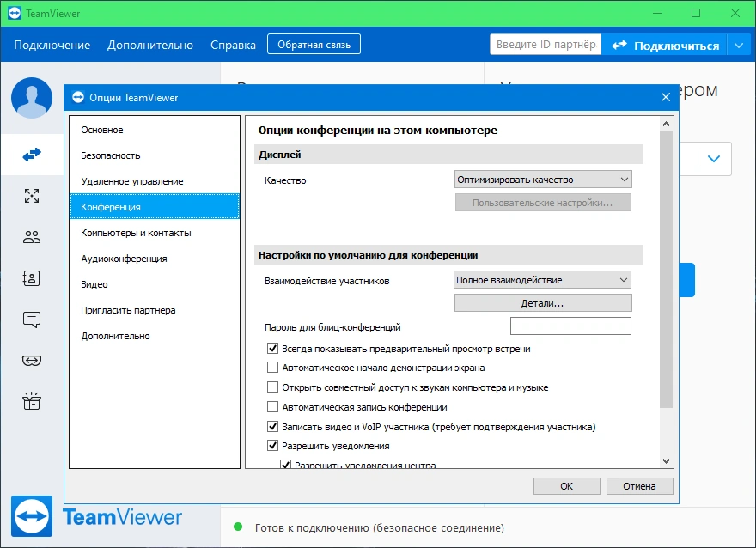Screen dimensions: 756x548
Task: Expand the blue chevron dropdown in main window
Action: point(714,159)
